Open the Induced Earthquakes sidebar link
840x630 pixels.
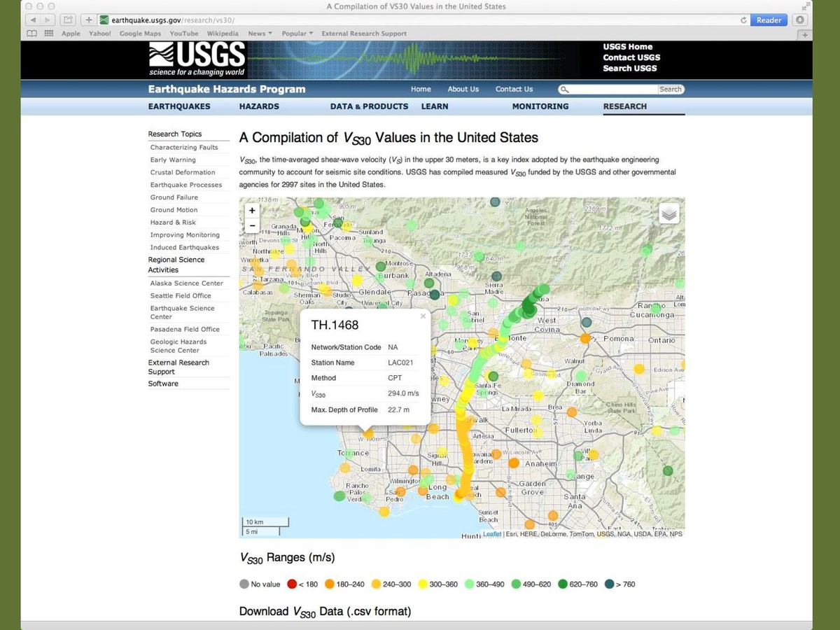point(184,248)
